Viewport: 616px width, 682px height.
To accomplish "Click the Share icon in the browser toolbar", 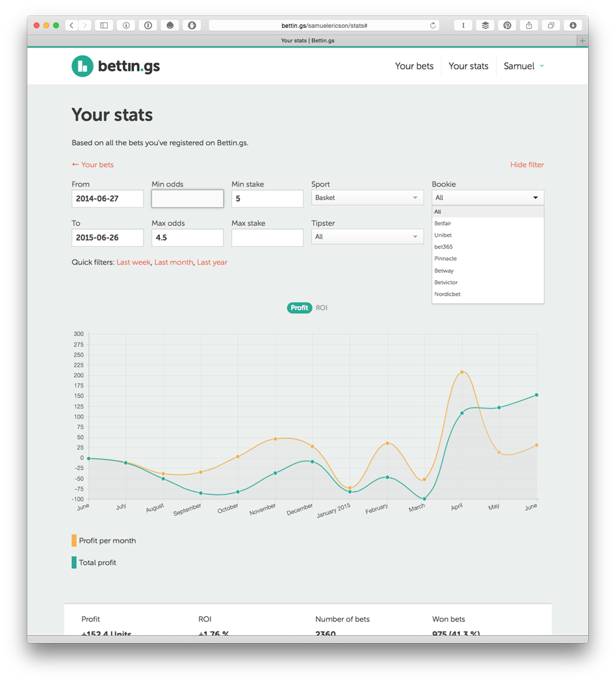I will point(528,25).
